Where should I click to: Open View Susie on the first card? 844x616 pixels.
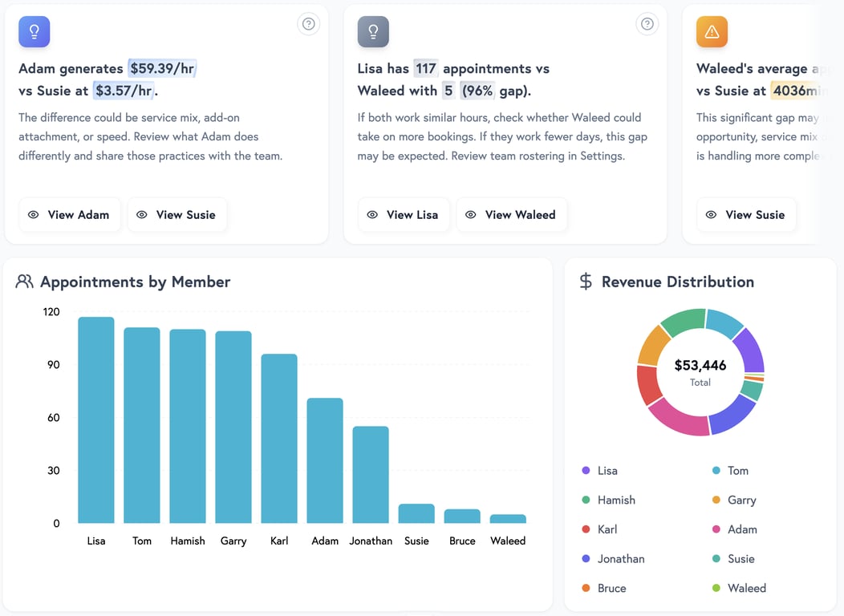[x=177, y=215]
